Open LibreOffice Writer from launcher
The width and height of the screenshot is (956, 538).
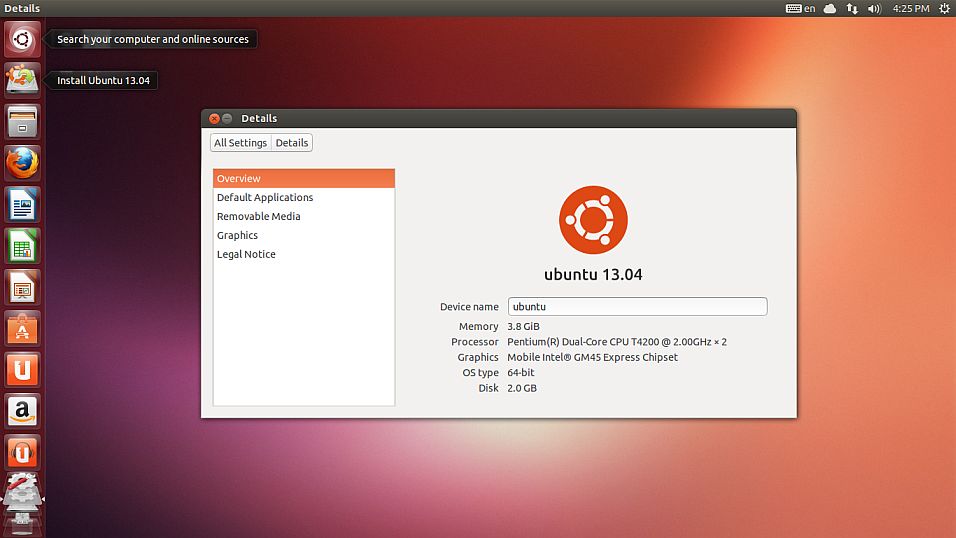(22, 204)
